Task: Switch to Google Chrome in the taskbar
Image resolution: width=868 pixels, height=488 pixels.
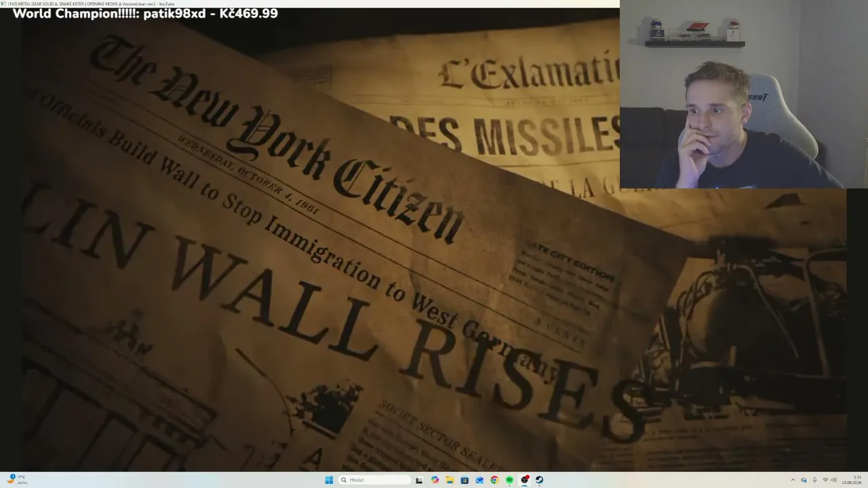Action: [x=494, y=480]
